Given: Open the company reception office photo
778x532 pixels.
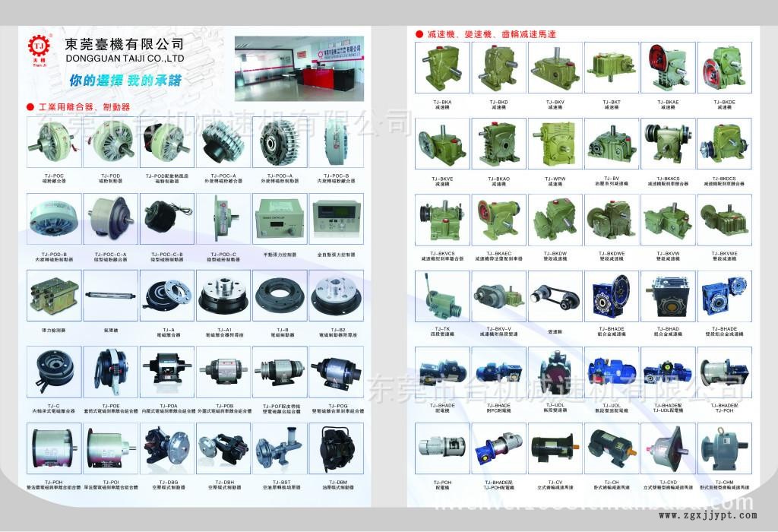Looking at the screenshot, I should (x=299, y=68).
